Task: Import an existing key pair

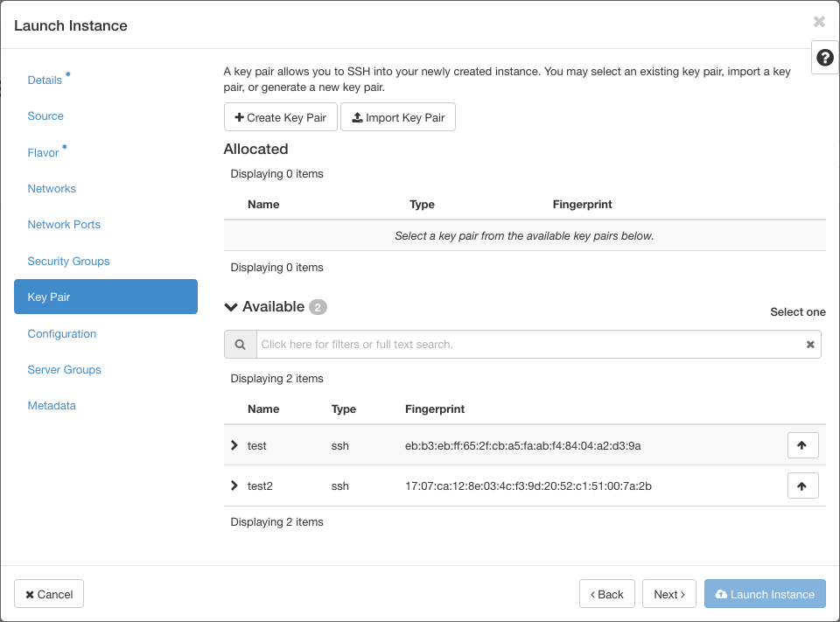Action: coord(398,116)
